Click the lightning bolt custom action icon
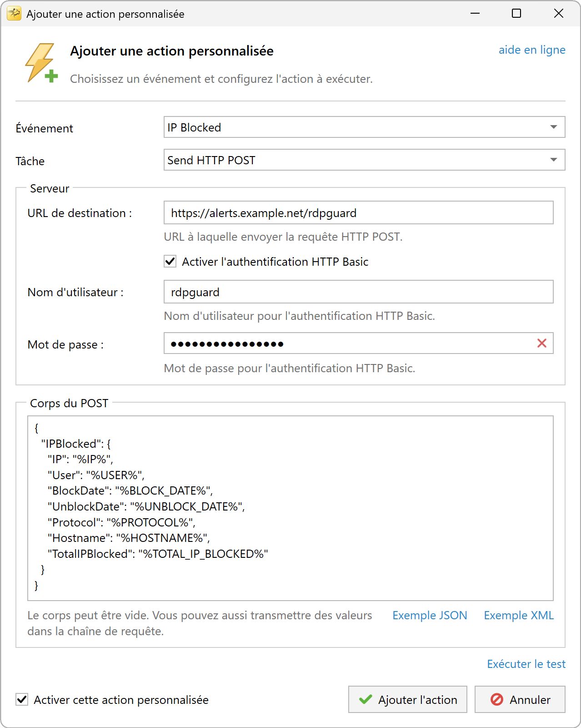Image resolution: width=581 pixels, height=728 pixels. coord(41,63)
